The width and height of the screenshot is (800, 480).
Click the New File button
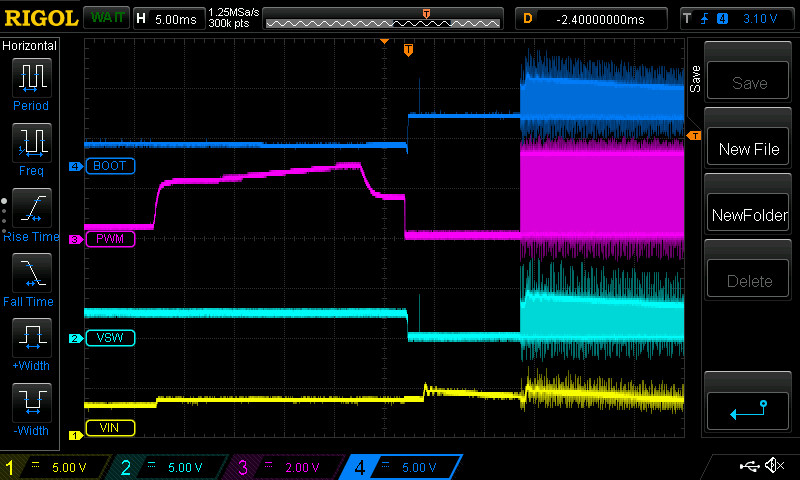pyautogui.click(x=748, y=147)
